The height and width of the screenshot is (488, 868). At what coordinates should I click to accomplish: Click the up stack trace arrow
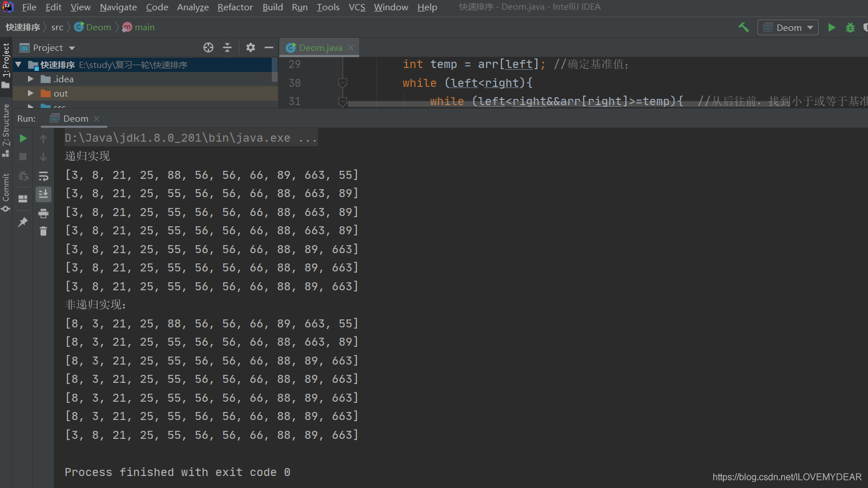point(43,138)
